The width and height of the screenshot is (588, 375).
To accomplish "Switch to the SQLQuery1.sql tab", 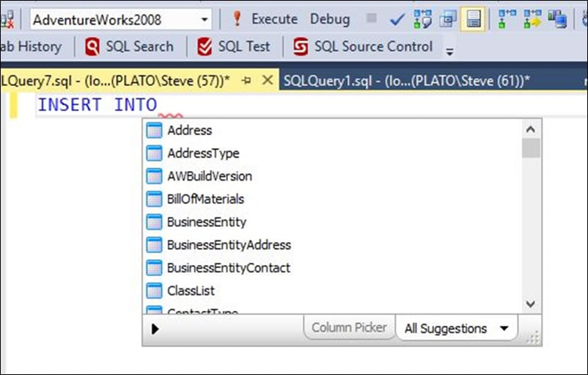I will (406, 81).
